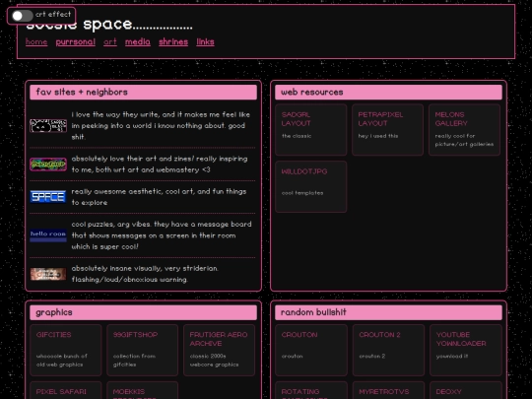Screen dimensions: 532x399
Task: Go to the purrsonal page
Action: 75,42
